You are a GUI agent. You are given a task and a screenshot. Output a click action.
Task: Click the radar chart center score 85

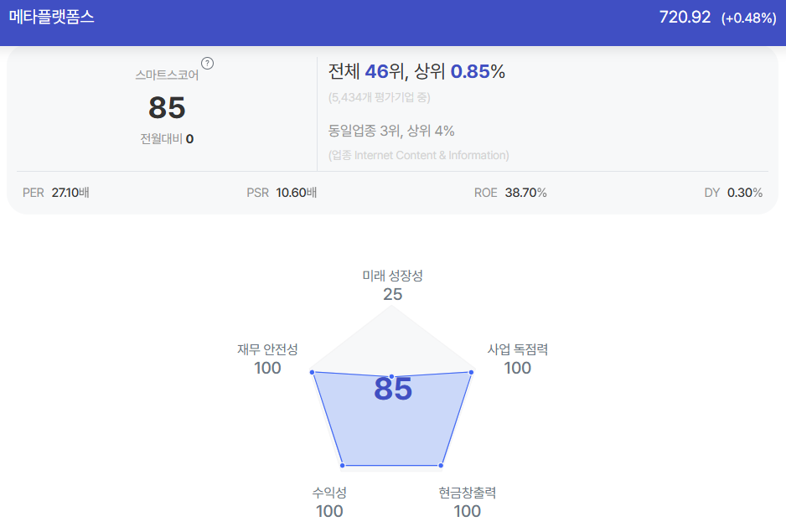[393, 389]
